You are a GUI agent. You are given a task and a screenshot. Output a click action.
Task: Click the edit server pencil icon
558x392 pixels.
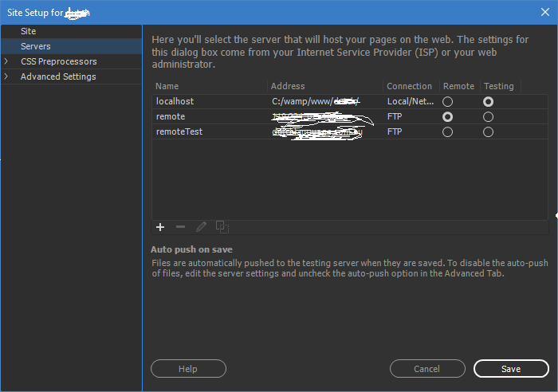201,227
